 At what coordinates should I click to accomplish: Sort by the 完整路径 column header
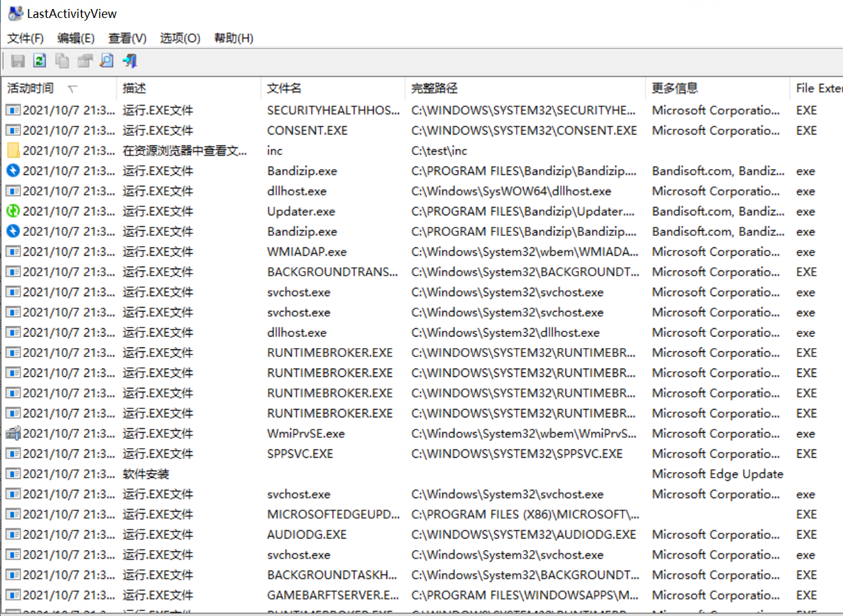(x=525, y=88)
